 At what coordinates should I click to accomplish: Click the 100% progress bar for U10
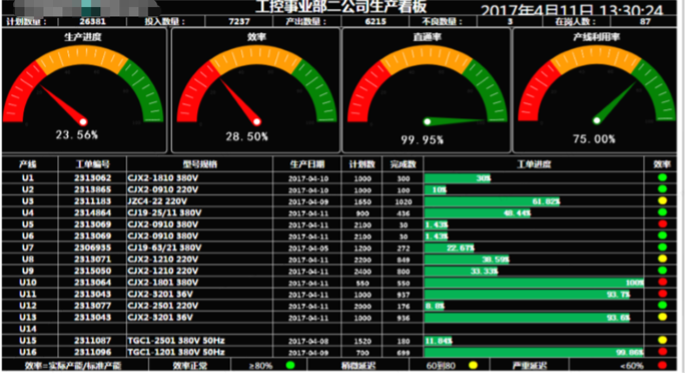click(x=534, y=283)
